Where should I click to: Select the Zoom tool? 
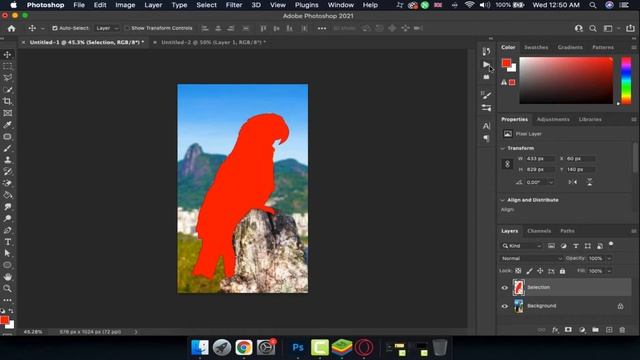[7, 289]
